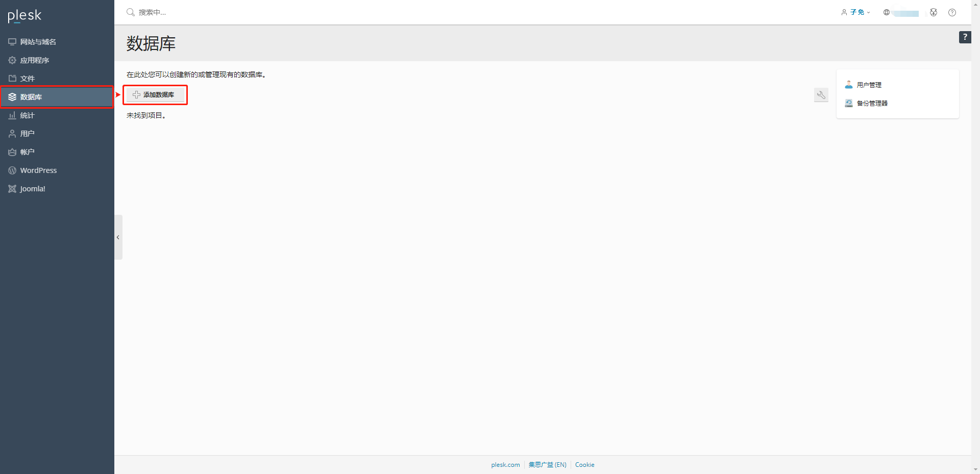This screenshot has width=980, height=474.
Task: Click the wrench settings icon
Action: [x=821, y=95]
